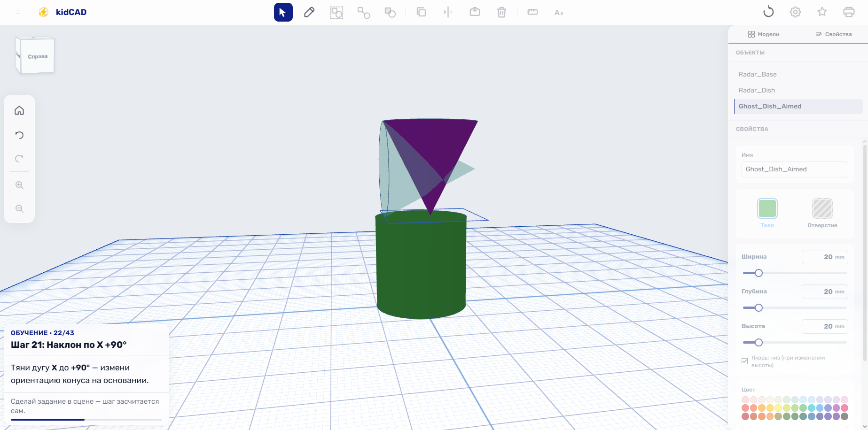Click the green cylinder Radar_Base in the scene

click(421, 268)
